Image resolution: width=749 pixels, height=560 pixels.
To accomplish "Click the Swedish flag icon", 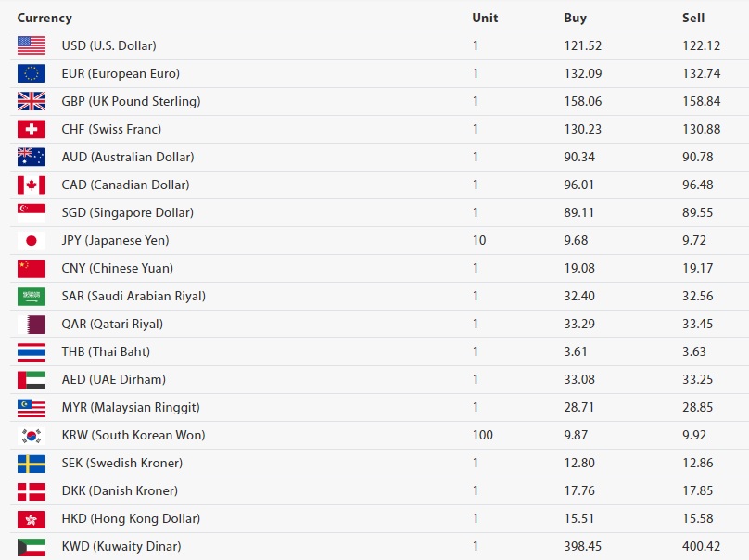I will click(x=31, y=463).
